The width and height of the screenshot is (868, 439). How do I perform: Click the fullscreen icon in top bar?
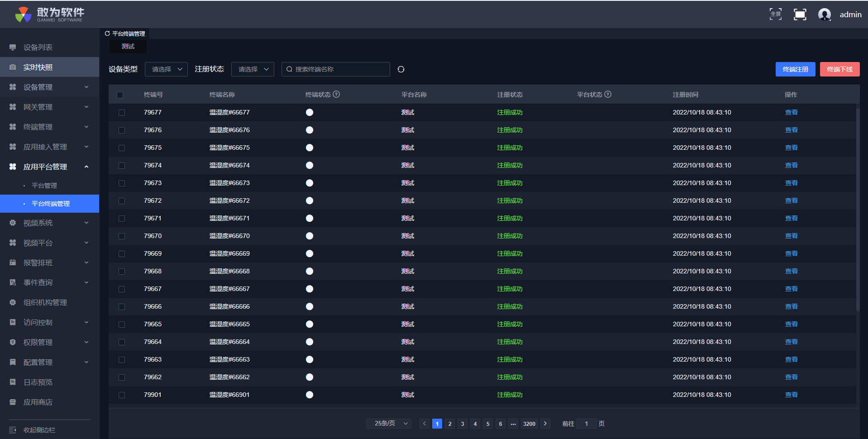[x=800, y=14]
